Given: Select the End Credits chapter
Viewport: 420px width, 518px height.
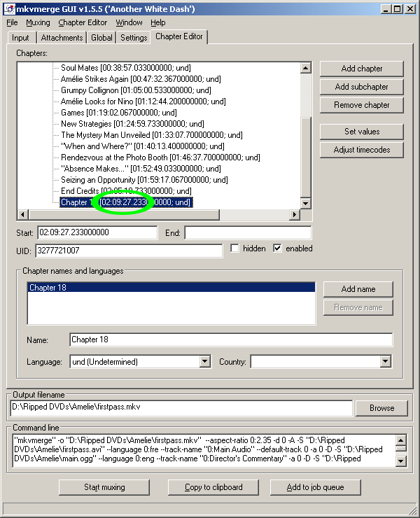Looking at the screenshot, I should click(x=126, y=191).
